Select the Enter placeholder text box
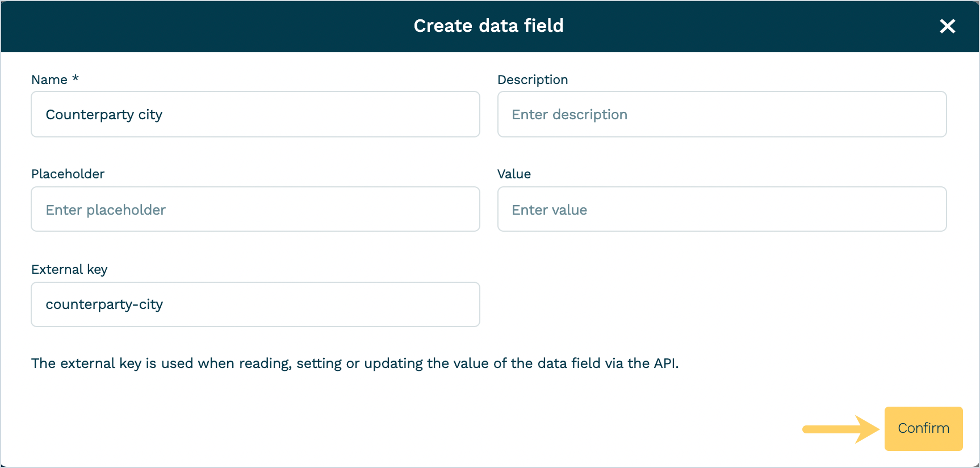980x468 pixels. tap(255, 210)
